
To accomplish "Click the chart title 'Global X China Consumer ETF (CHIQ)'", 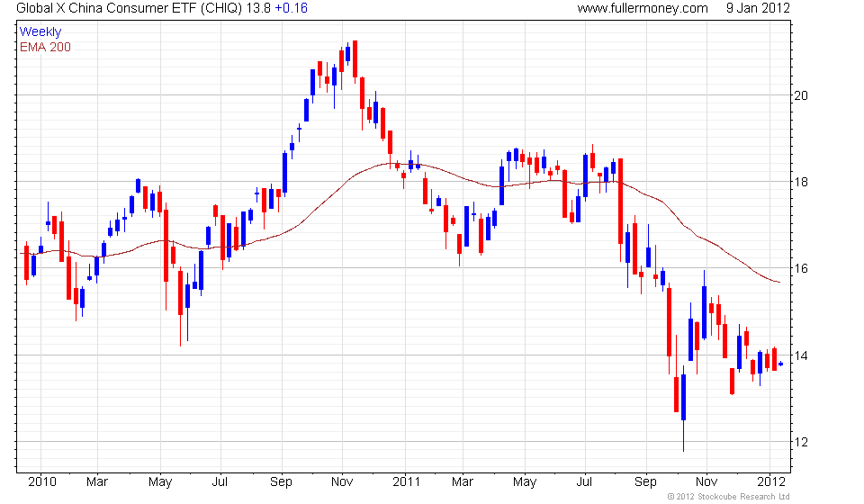I will 129,8.
